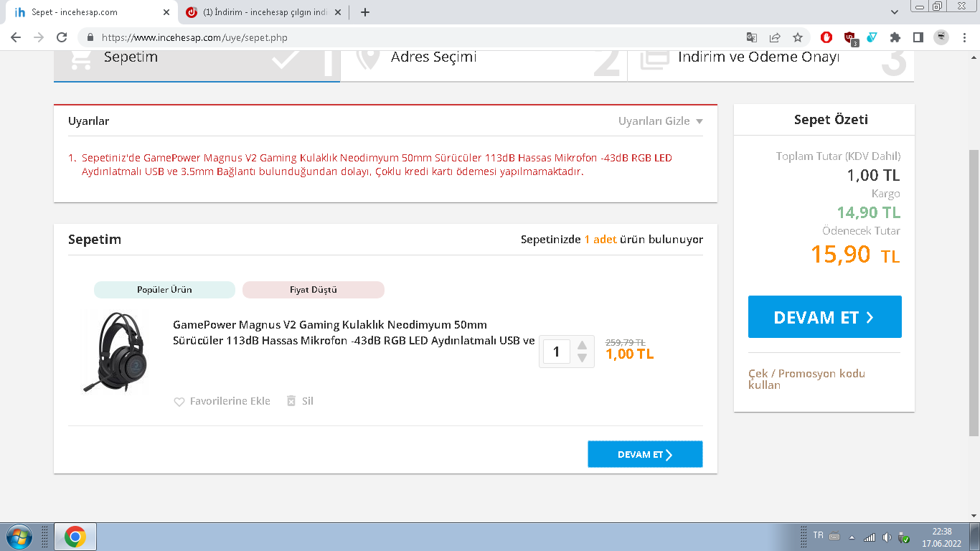
Task: Decrease the headset quantity by one
Action: [583, 358]
